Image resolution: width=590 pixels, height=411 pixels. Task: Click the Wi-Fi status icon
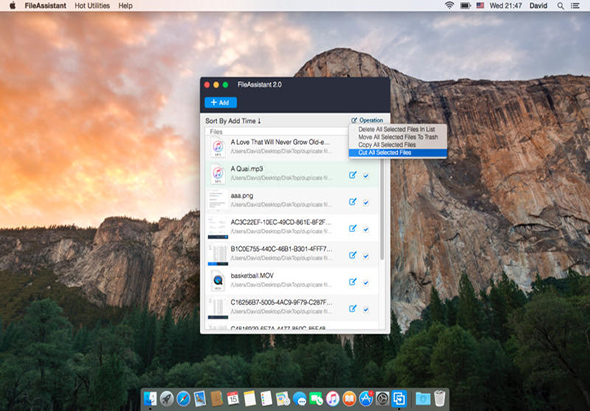click(x=449, y=6)
